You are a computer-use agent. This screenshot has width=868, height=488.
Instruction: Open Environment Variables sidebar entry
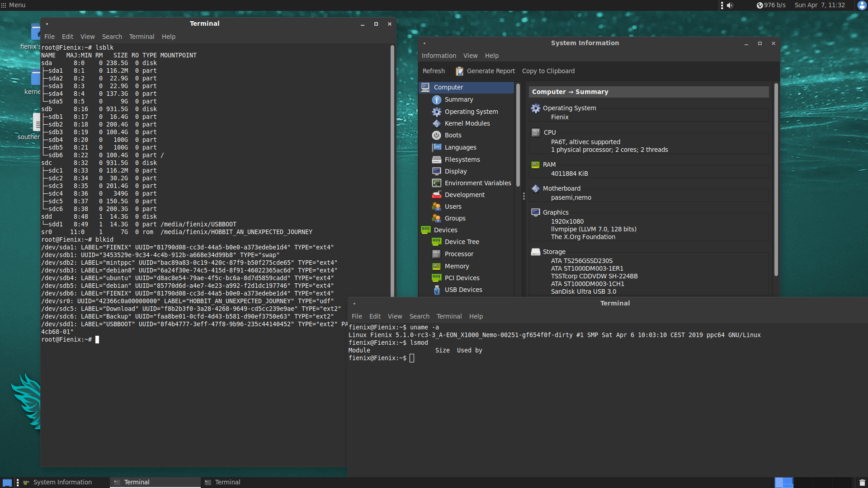(x=477, y=183)
